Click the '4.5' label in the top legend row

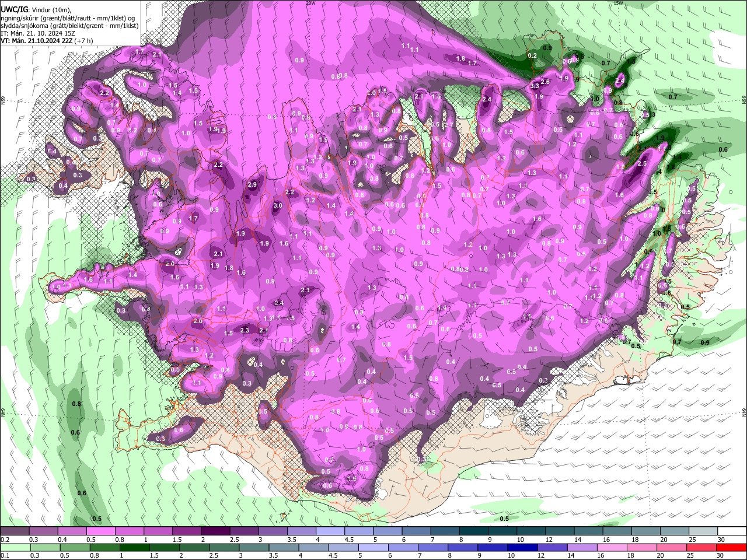point(348,540)
